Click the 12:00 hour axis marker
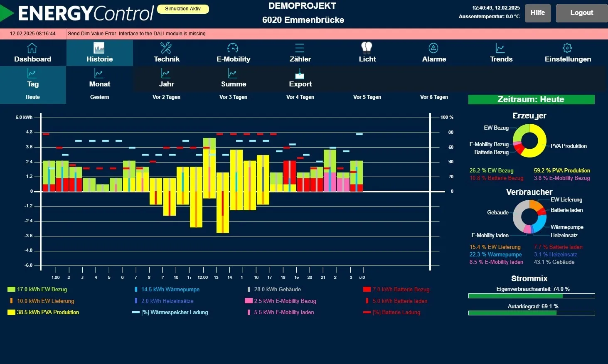The width and height of the screenshot is (608, 364). pyautogui.click(x=202, y=277)
